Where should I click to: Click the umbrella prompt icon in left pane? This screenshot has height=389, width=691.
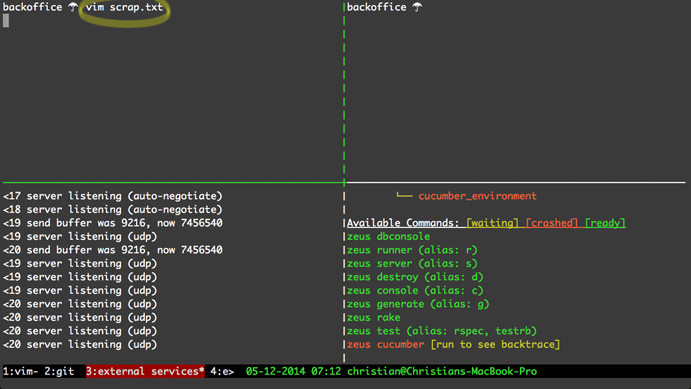tap(73, 7)
